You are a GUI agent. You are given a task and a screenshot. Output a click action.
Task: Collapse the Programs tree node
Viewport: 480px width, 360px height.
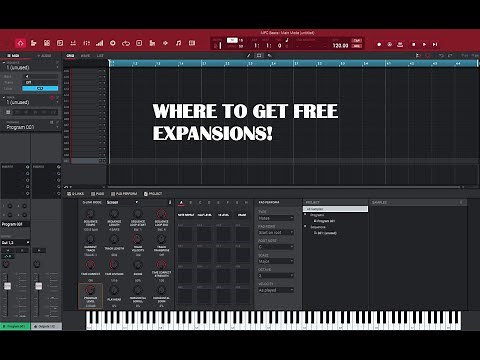click(305, 215)
